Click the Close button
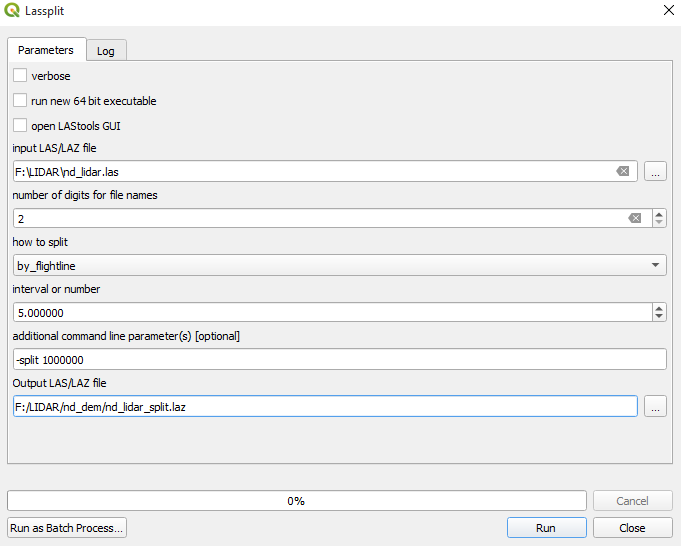Viewport: 681px width, 546px height. 633,528
